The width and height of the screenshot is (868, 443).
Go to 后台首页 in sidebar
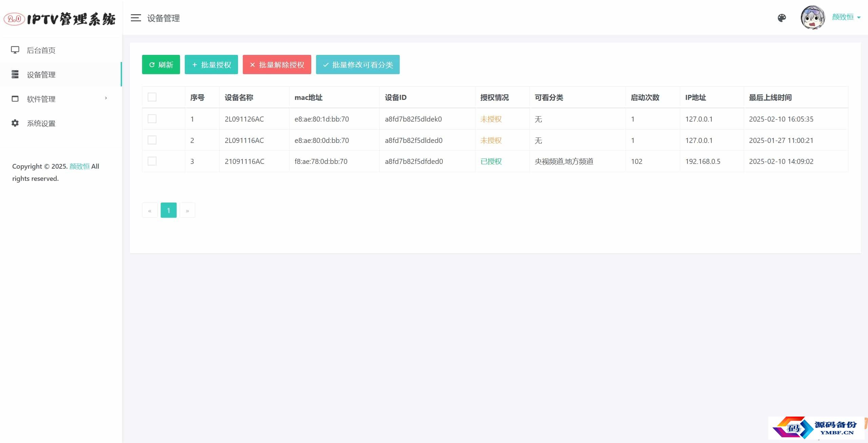[61, 50]
